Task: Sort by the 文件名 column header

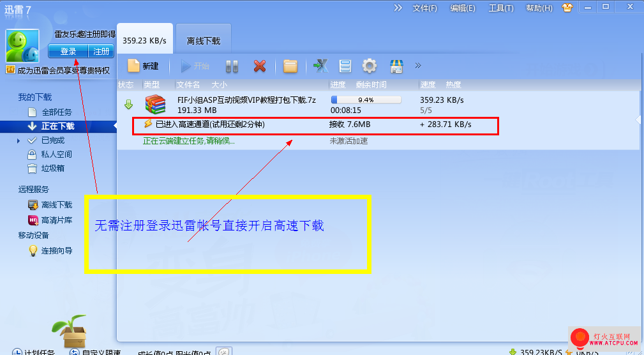Action: pos(188,85)
